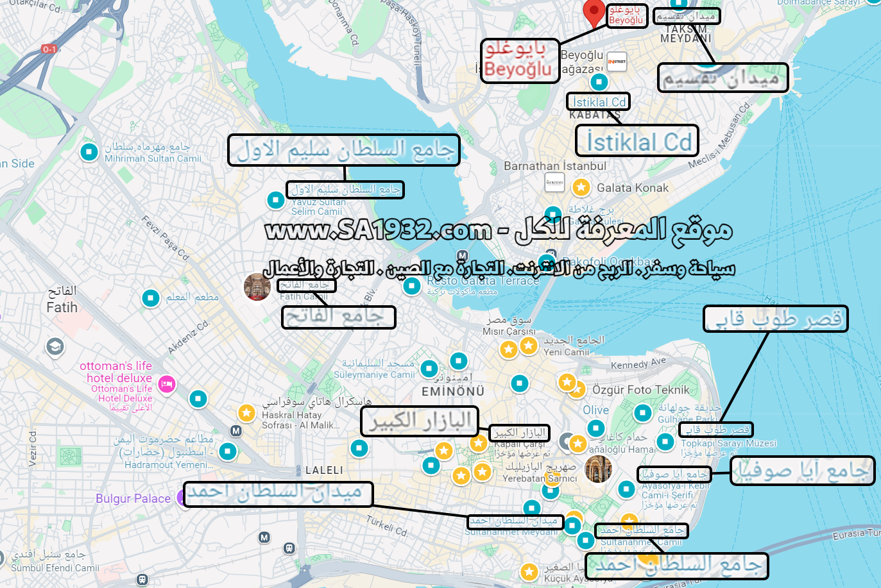Open the Haskral Hatay Sofrası star marker
The image size is (881, 588).
(x=246, y=412)
